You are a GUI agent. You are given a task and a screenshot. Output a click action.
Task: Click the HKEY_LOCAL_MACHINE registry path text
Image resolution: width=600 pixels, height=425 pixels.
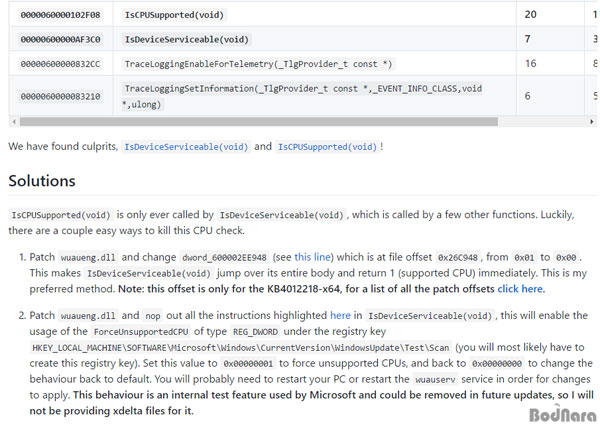coord(241,348)
